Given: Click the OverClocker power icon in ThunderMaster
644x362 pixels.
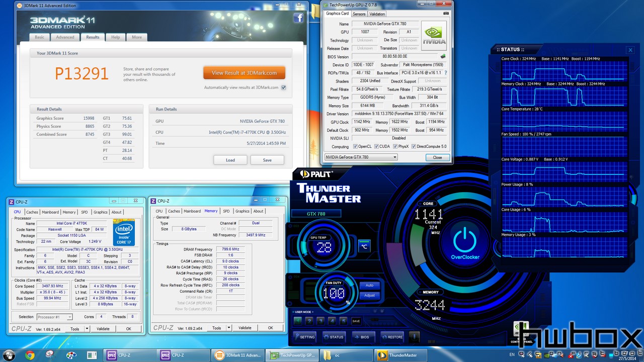Looking at the screenshot, I should [x=465, y=240].
